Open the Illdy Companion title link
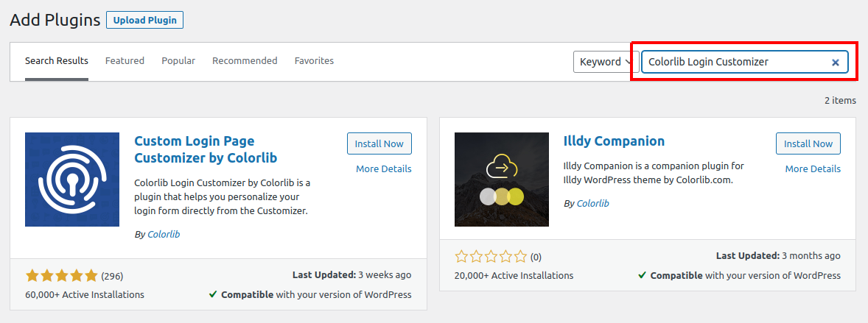868x323 pixels. 614,141
